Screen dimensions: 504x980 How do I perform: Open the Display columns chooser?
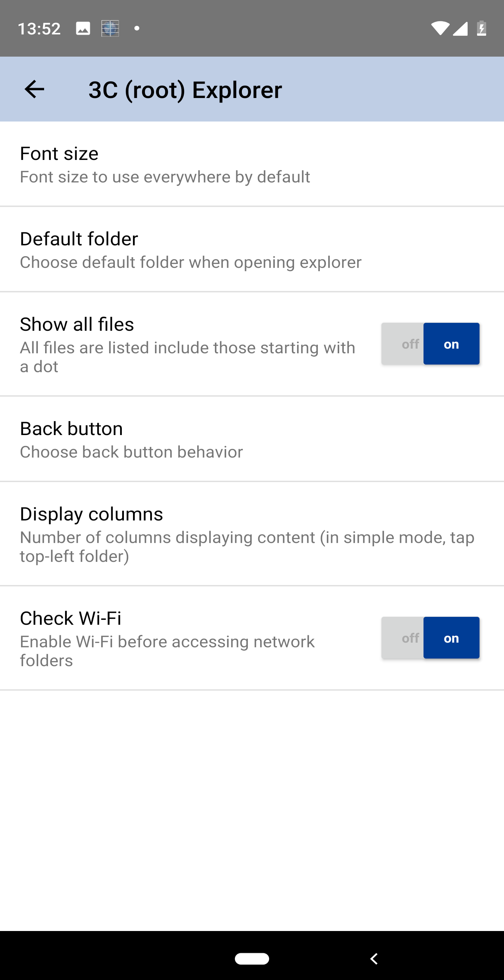(252, 534)
